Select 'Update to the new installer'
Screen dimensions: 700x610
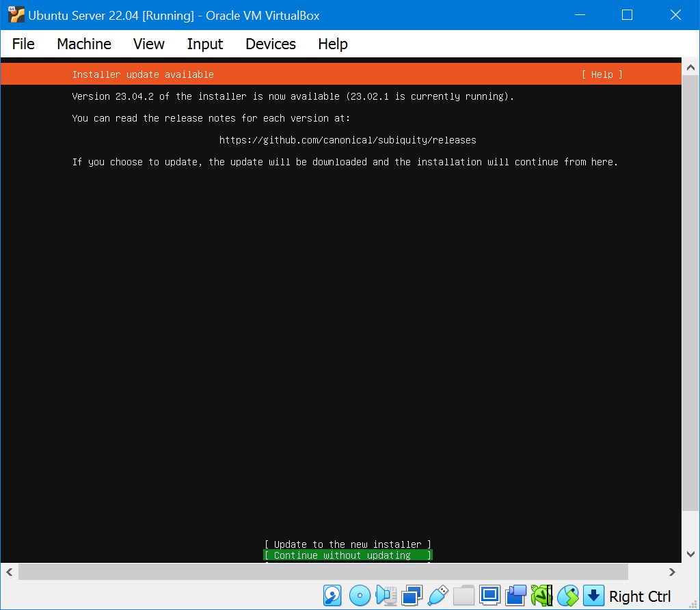[348, 544]
